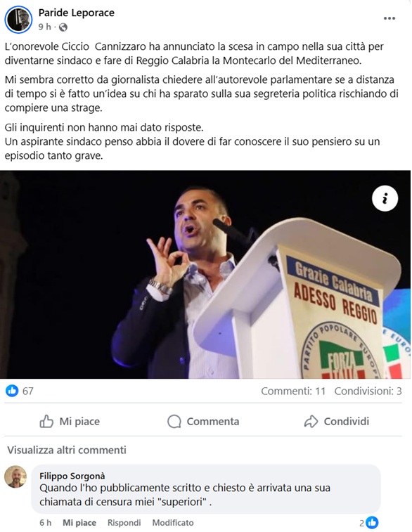
Task: Click Rispondi under the comment
Action: (124, 522)
